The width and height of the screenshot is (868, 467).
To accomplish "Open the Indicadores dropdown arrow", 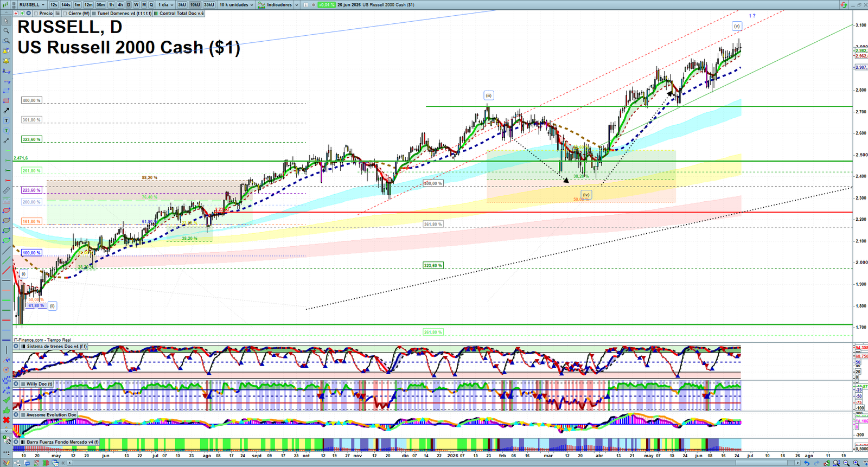I will (x=296, y=4).
